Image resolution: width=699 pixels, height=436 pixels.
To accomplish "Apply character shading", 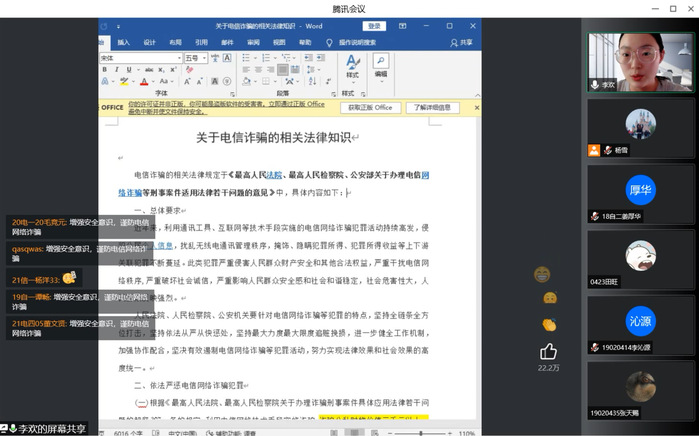I will tap(214, 81).
